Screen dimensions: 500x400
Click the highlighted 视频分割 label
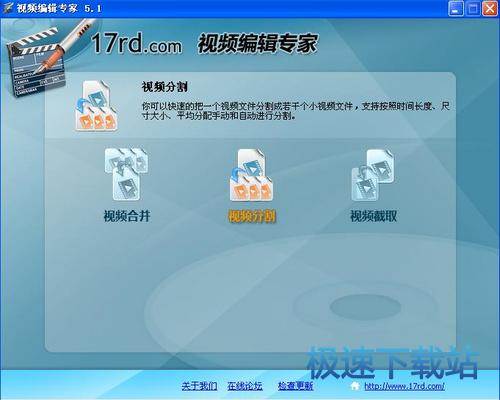coord(252,216)
